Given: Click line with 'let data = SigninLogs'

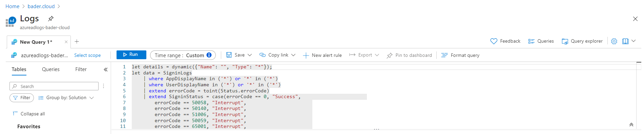Looking at the screenshot, I should tap(162, 73).
